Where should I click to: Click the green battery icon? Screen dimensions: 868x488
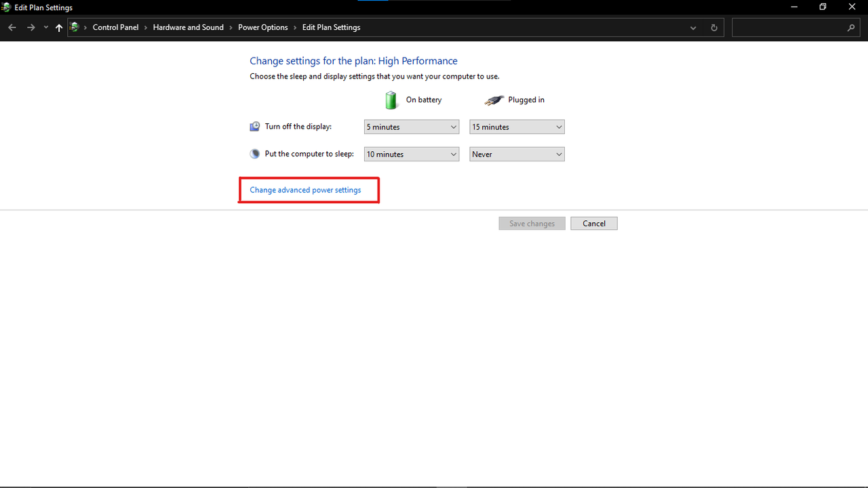tap(391, 100)
